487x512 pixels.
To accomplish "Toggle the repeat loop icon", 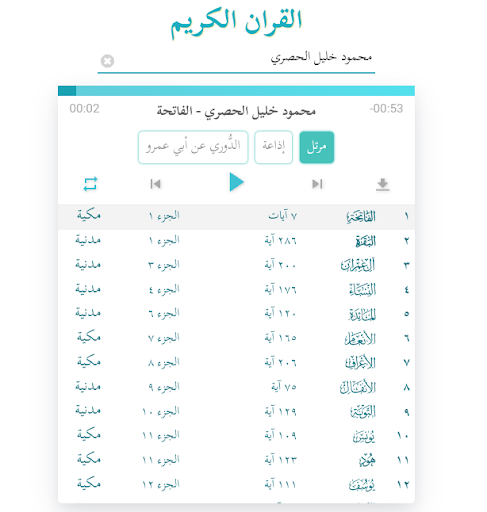I will coord(90,184).
